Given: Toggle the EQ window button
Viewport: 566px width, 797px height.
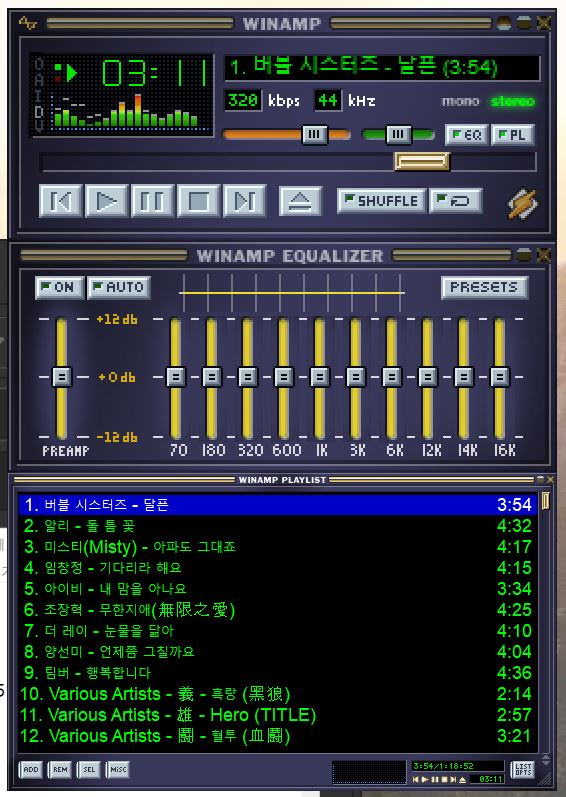Looking at the screenshot, I should point(466,135).
